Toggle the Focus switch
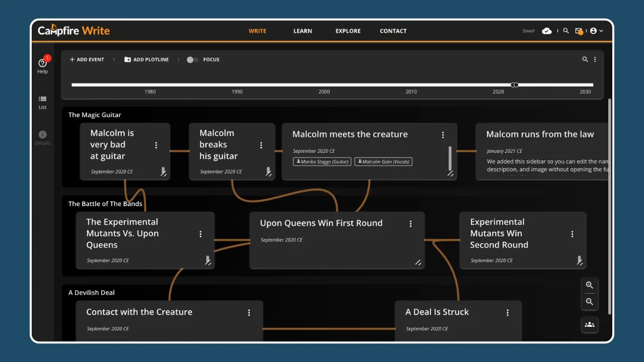 (x=192, y=60)
